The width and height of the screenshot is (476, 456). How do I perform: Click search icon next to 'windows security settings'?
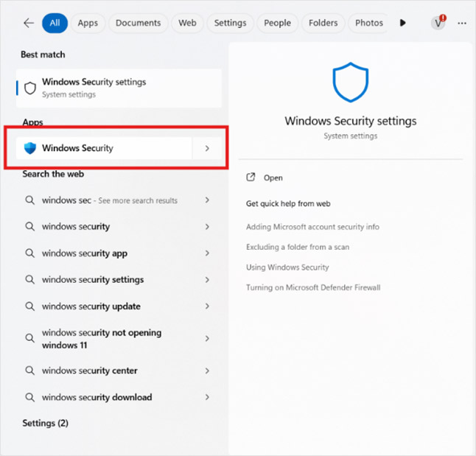pos(29,280)
